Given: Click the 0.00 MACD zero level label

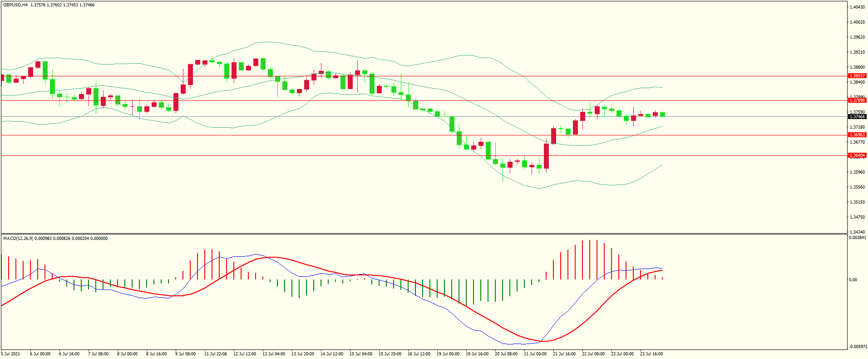Looking at the screenshot, I should pyautogui.click(x=853, y=280).
